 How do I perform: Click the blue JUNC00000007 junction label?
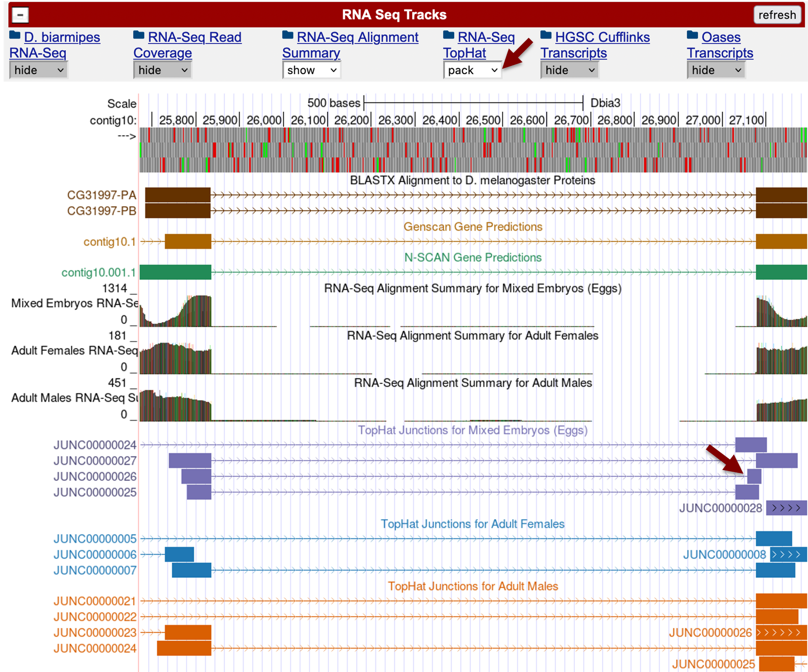(x=95, y=570)
